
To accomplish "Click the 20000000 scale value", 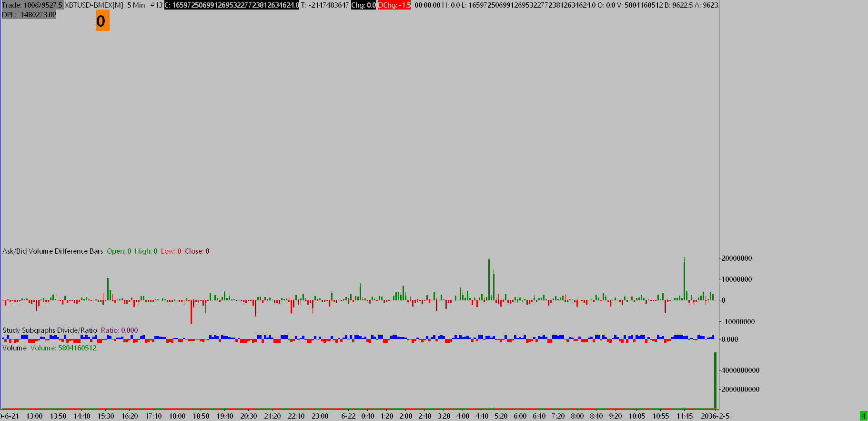I will coord(737,258).
